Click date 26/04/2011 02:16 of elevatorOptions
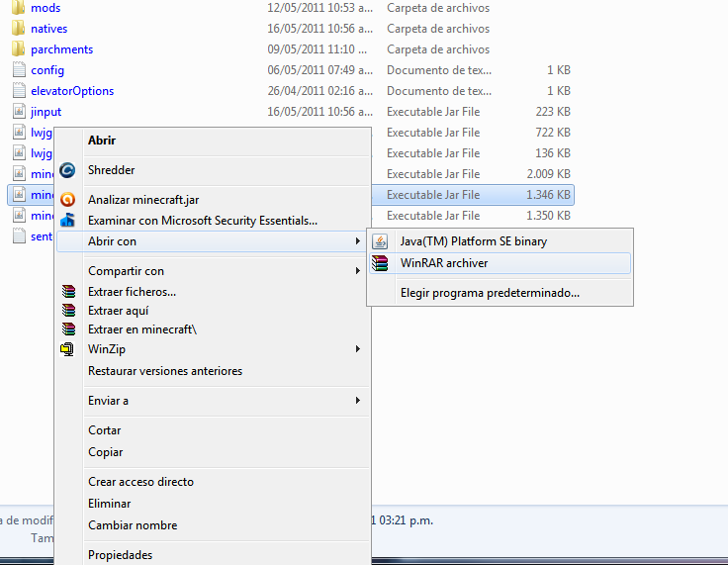 (x=319, y=91)
